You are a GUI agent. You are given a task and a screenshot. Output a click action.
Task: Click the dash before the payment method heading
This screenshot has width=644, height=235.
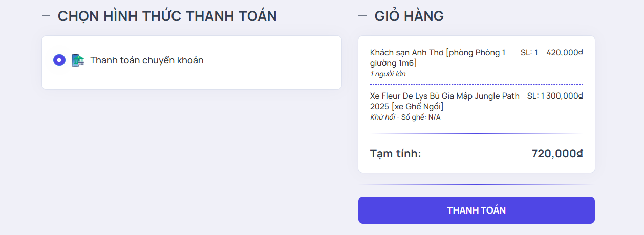[x=46, y=16]
